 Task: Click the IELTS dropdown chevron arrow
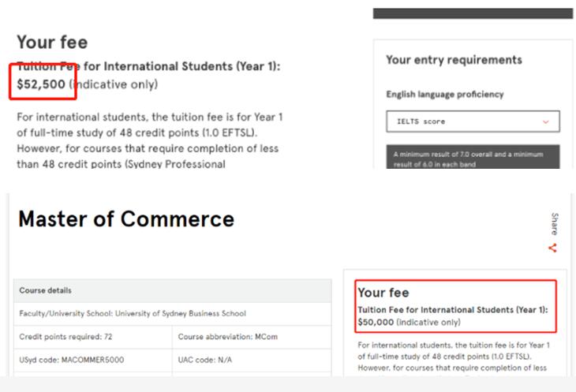pyautogui.click(x=545, y=121)
